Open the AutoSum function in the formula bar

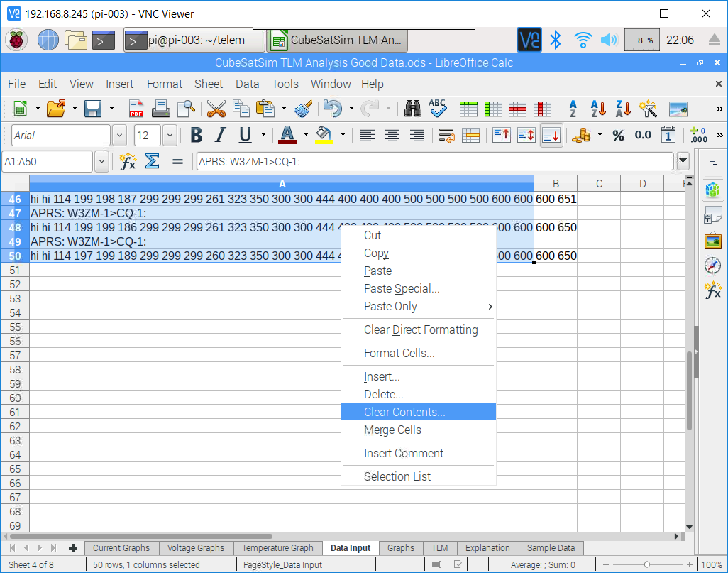pos(153,161)
